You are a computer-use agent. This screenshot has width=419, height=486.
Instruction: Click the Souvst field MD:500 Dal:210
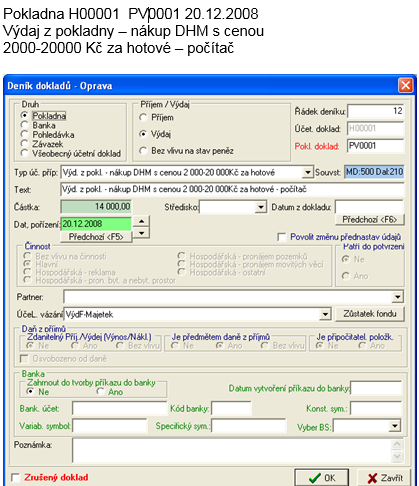374,172
